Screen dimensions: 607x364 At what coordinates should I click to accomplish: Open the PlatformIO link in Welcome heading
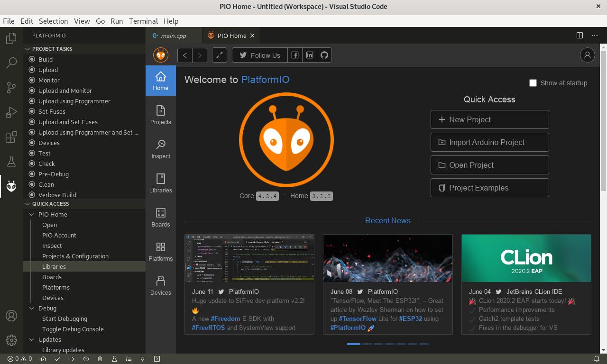265,80
